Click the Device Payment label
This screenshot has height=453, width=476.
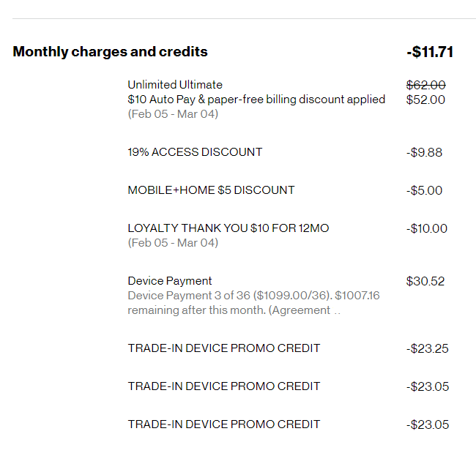coord(170,281)
